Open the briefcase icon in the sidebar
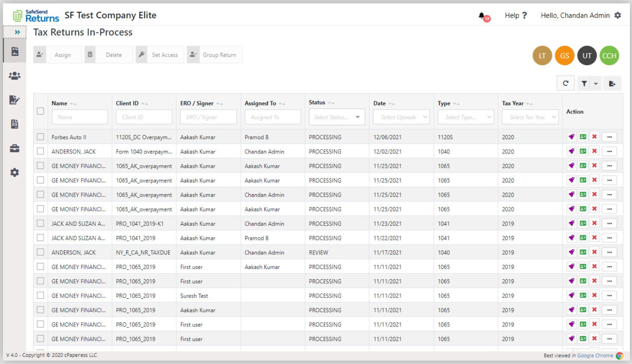 [15, 148]
